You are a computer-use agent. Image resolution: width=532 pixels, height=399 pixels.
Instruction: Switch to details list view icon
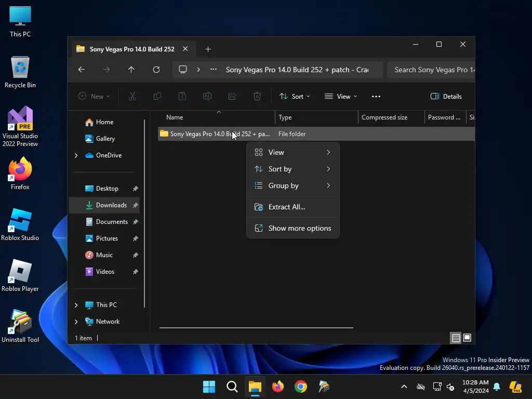pyautogui.click(x=456, y=338)
